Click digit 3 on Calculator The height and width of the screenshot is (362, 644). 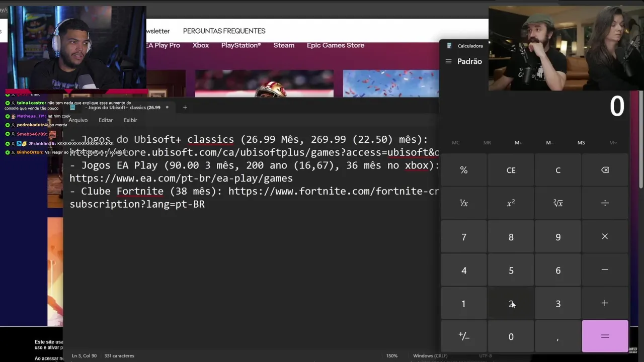(x=558, y=303)
